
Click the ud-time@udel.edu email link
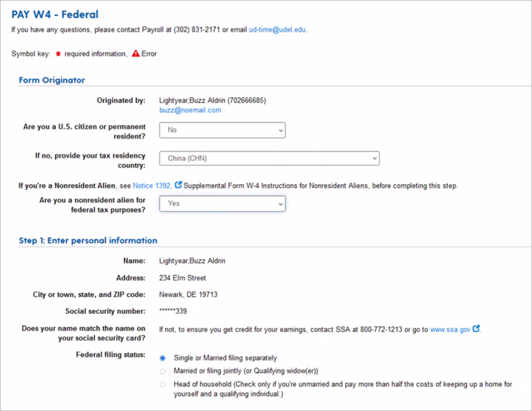277,30
